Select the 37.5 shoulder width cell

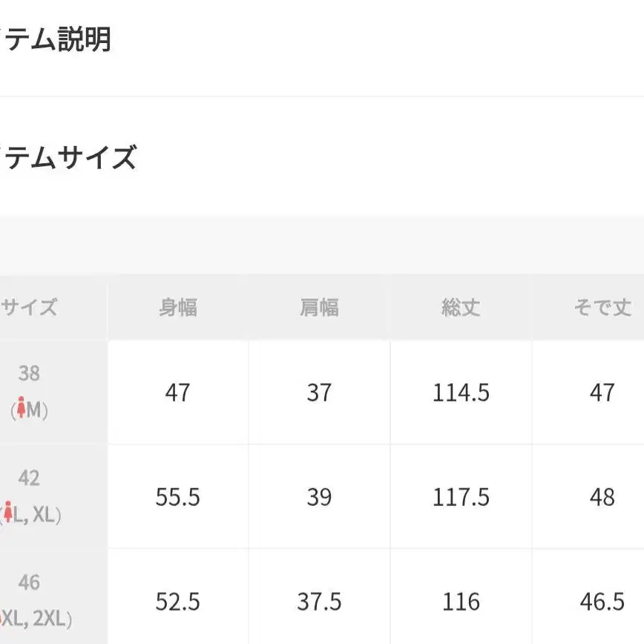319,602
